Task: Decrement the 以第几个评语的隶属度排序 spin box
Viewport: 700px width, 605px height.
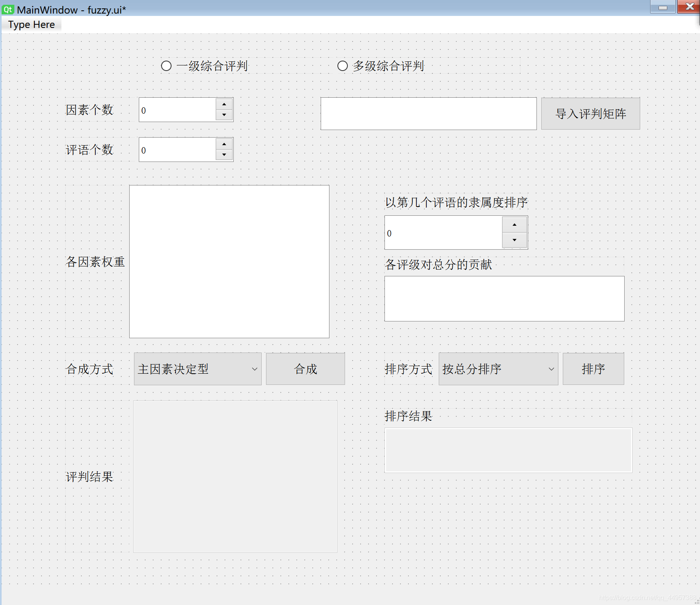Action: tap(515, 240)
